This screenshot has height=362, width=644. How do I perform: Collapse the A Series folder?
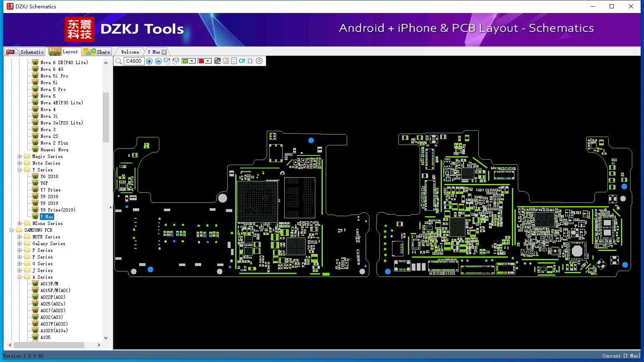click(19, 277)
